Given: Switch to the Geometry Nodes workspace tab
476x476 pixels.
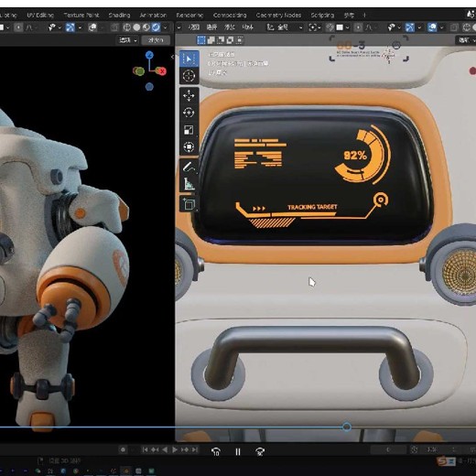Looking at the screenshot, I should (278, 15).
